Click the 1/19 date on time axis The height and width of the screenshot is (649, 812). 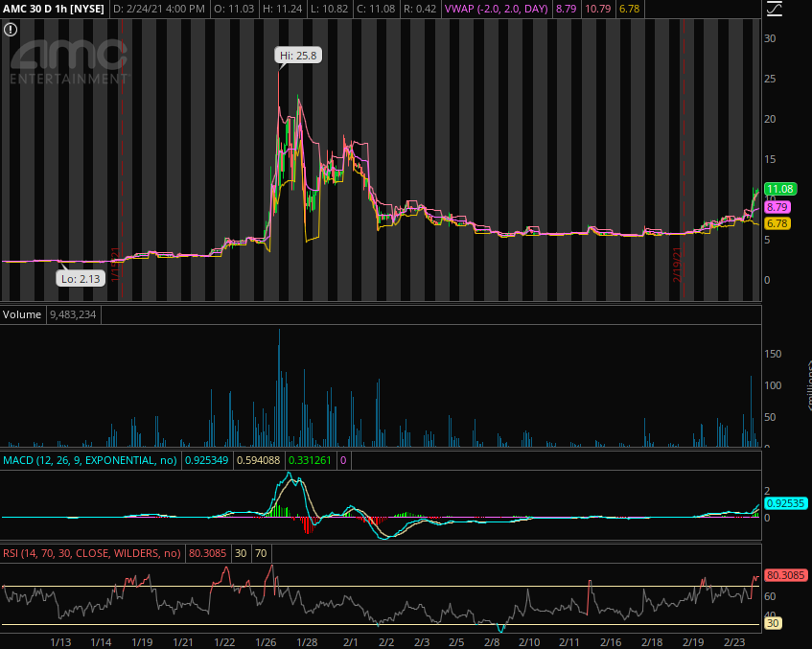[142, 642]
